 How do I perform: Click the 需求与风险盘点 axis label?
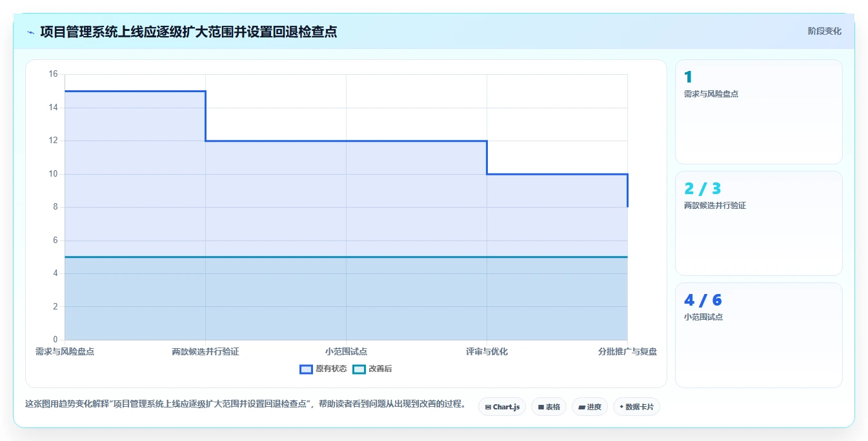click(65, 351)
